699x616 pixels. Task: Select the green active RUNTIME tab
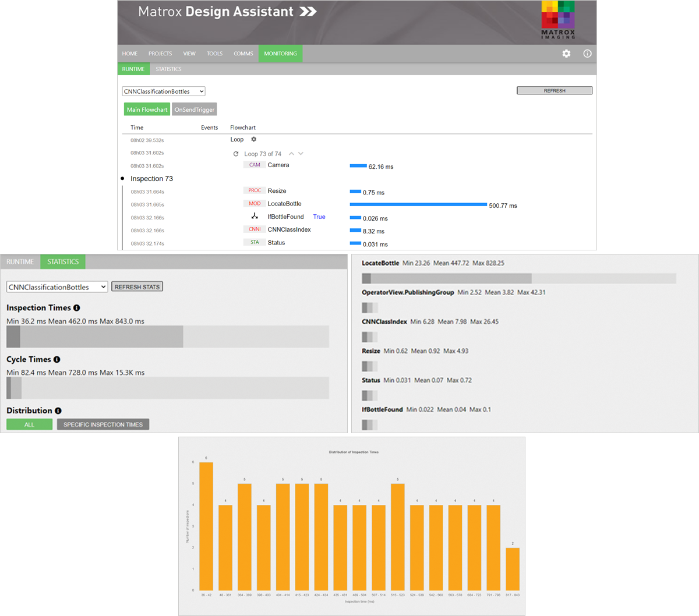(133, 69)
